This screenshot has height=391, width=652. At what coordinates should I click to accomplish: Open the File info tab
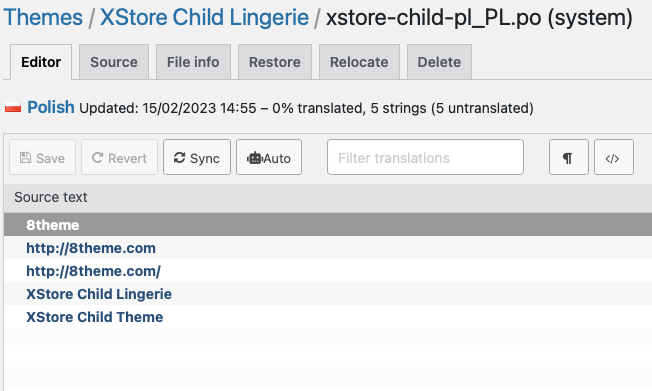click(x=193, y=62)
